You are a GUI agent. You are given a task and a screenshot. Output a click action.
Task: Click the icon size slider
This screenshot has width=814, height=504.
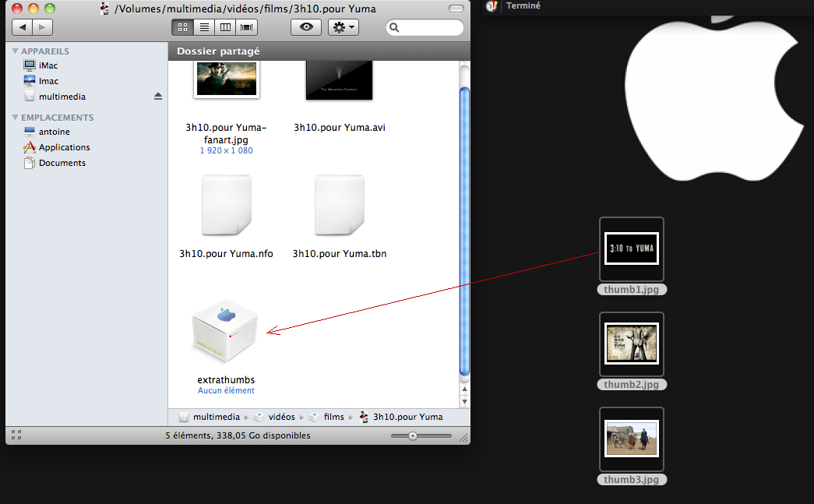(x=421, y=436)
